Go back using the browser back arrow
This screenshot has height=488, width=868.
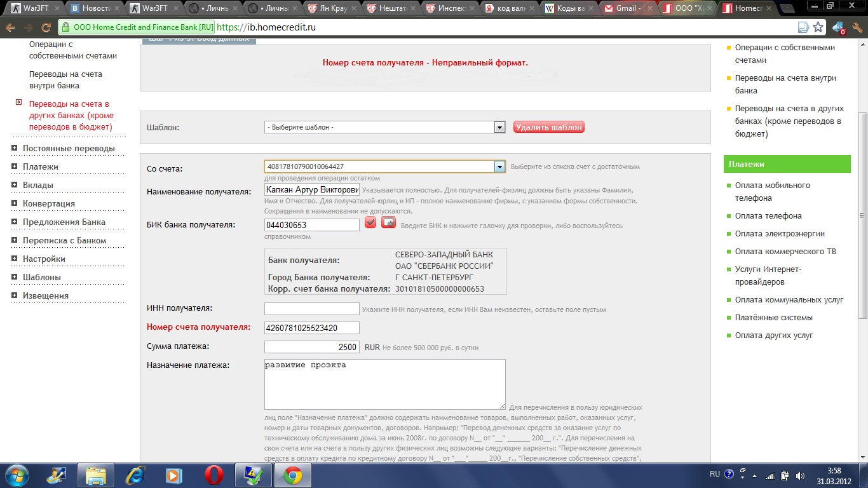[11, 27]
